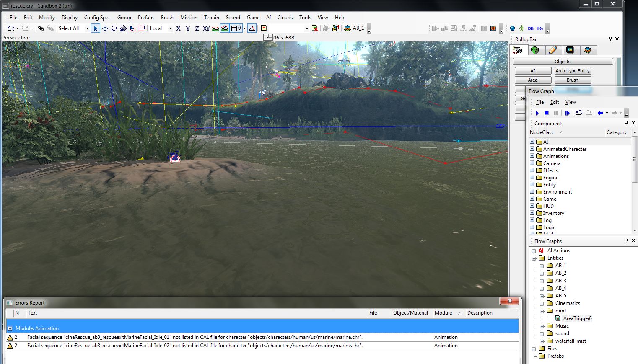Open the Prefabs menu

point(146,18)
